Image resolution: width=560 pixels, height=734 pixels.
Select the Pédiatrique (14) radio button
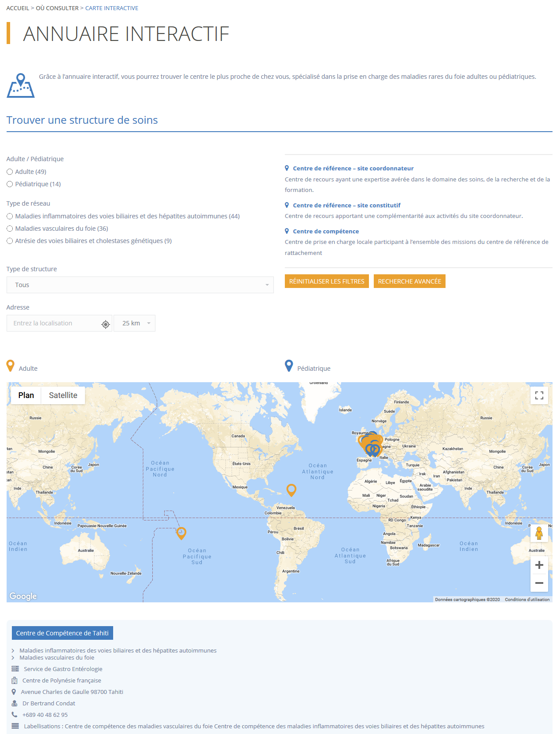(10, 184)
